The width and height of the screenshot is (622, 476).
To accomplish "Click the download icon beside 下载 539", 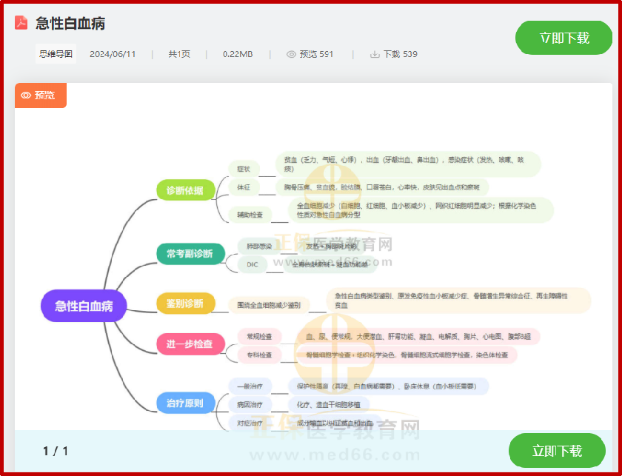I will pyautogui.click(x=375, y=54).
